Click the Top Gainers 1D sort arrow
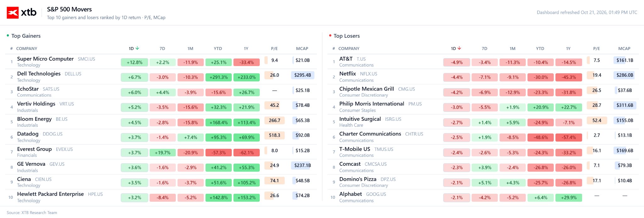Image resolution: width=644 pixels, height=218 pixels. tap(137, 48)
